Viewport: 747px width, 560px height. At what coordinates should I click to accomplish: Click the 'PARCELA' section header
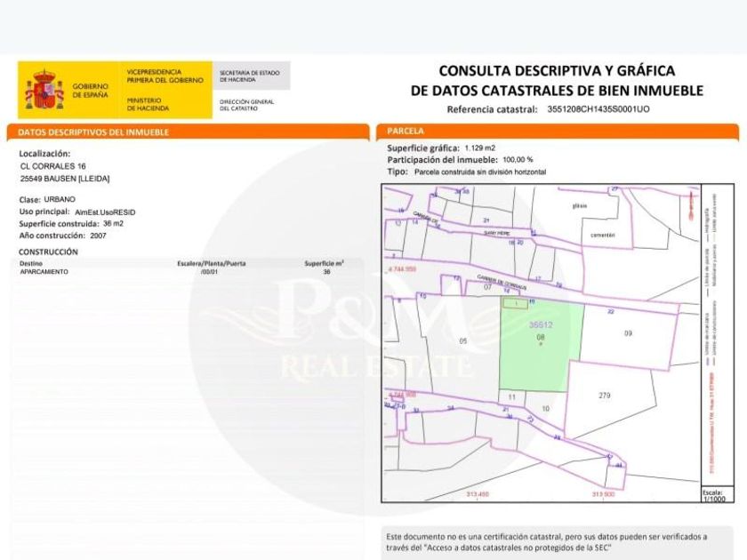coord(558,132)
